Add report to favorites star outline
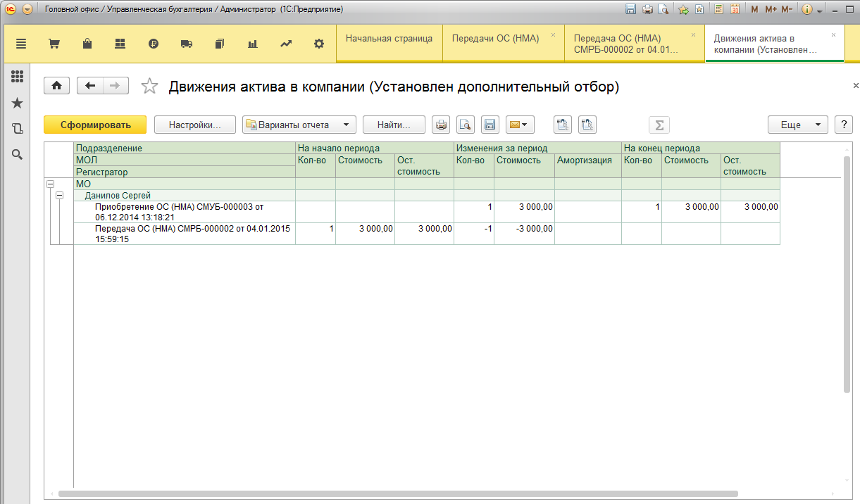This screenshot has height=504, width=860. click(149, 86)
